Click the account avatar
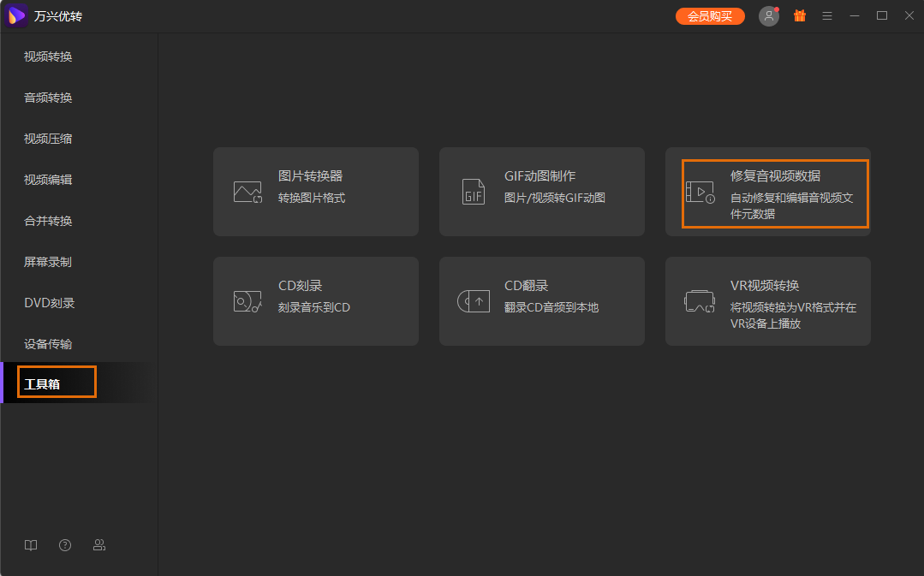This screenshot has height=576, width=924. tap(768, 15)
